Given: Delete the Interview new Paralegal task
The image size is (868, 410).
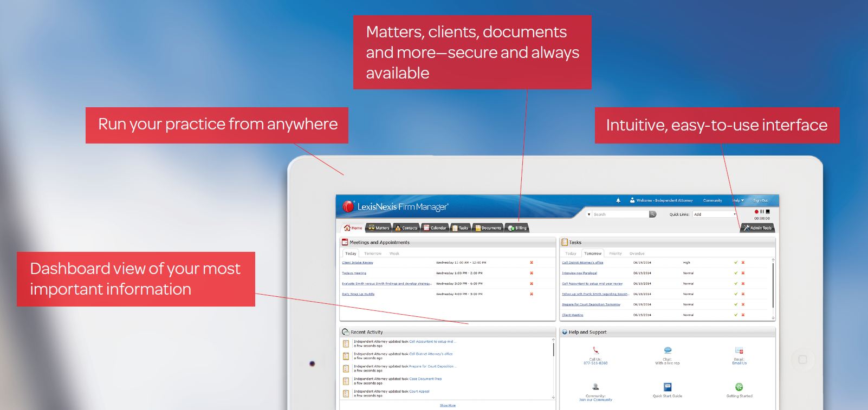Looking at the screenshot, I should pos(743,273).
